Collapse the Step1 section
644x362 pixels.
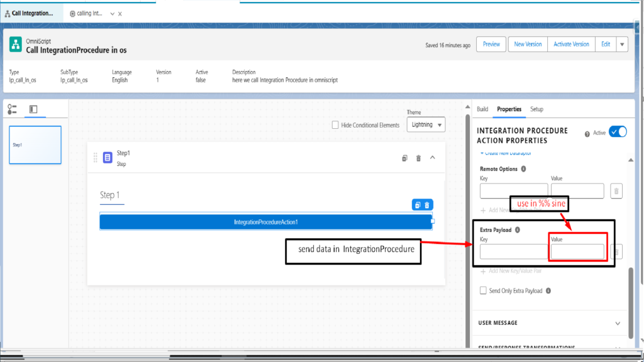tap(433, 158)
